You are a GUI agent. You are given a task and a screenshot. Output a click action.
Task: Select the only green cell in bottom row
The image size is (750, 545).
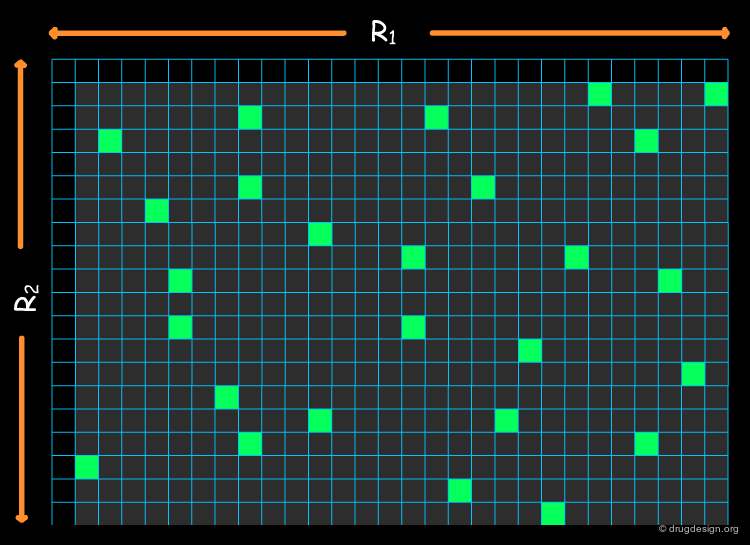pos(553,513)
